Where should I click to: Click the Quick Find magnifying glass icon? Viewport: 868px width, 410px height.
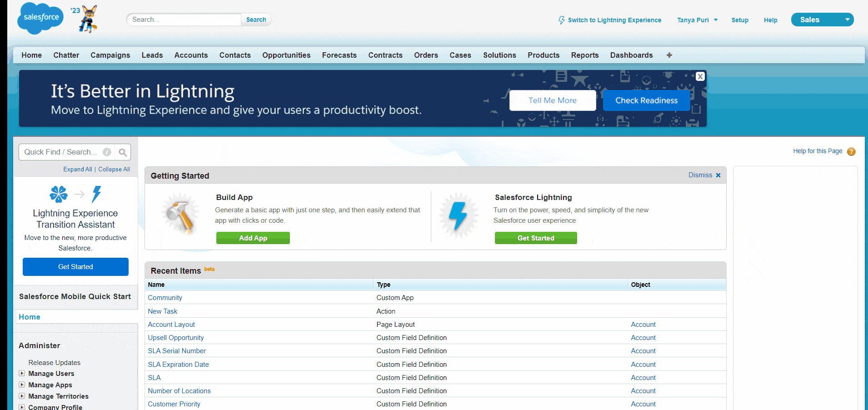click(122, 152)
